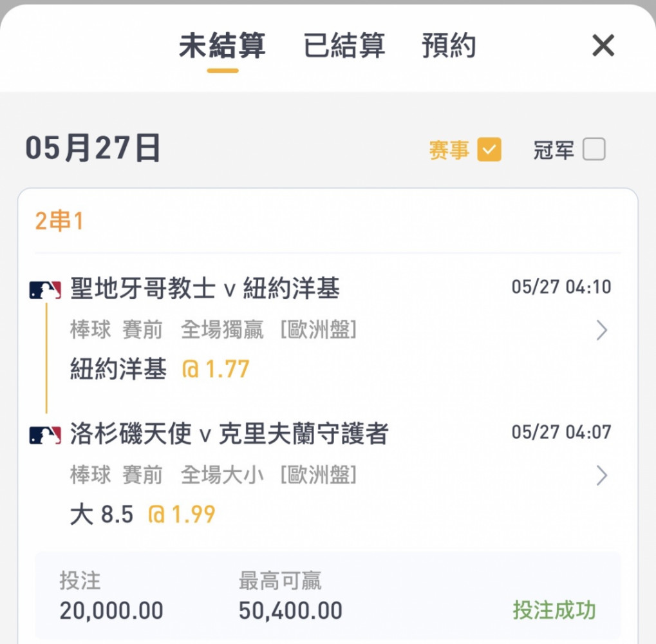Enable the 冠军 checkbox

[x=594, y=149]
